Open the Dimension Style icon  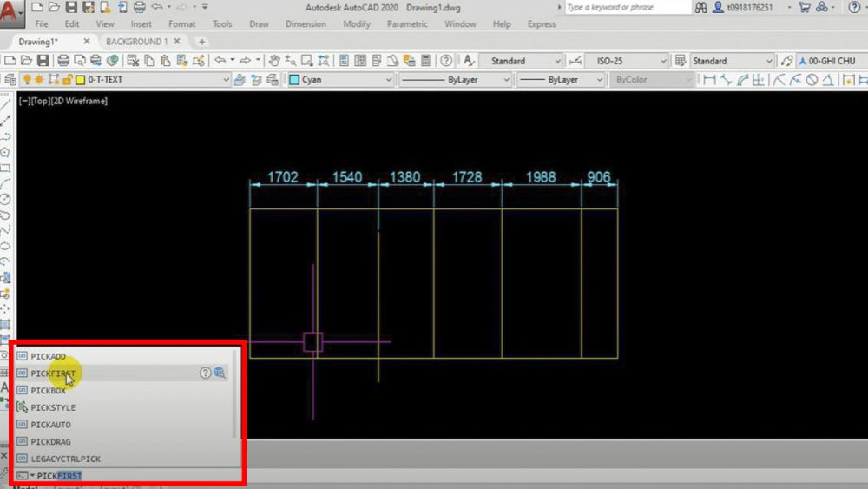575,60
